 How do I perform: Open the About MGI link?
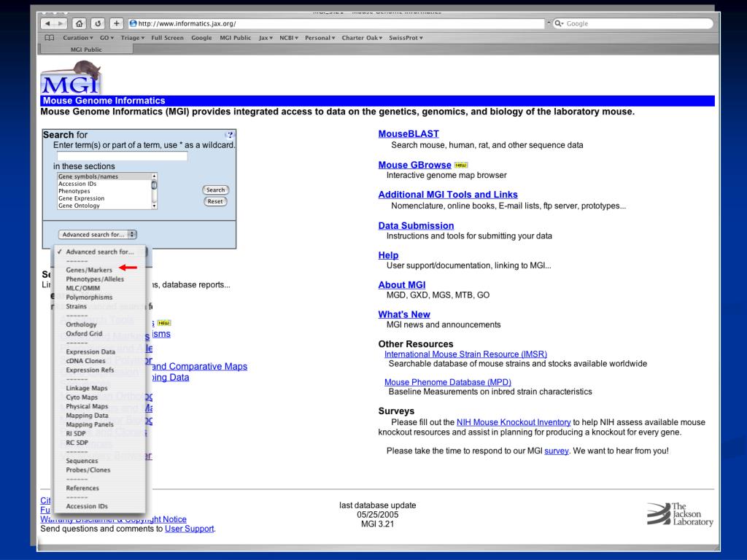click(402, 285)
